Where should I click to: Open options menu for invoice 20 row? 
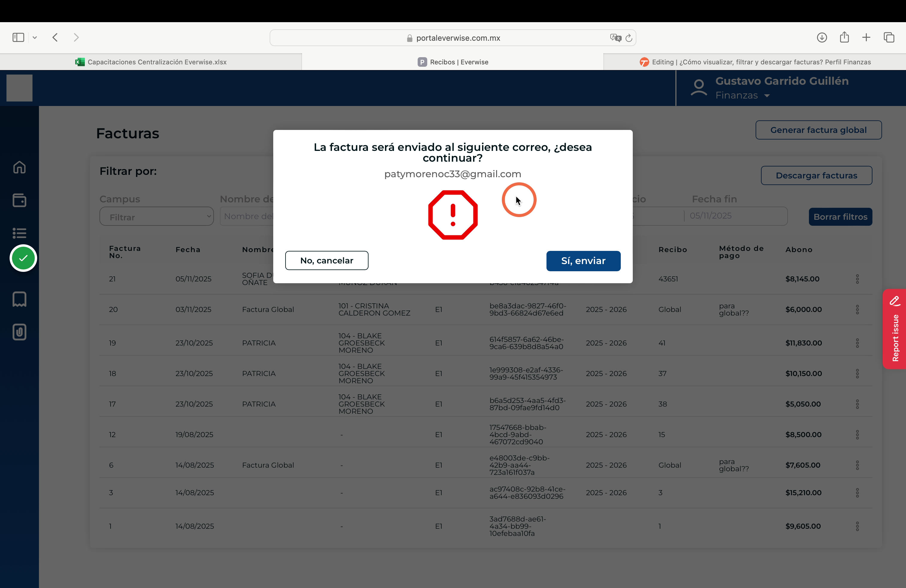857,310
